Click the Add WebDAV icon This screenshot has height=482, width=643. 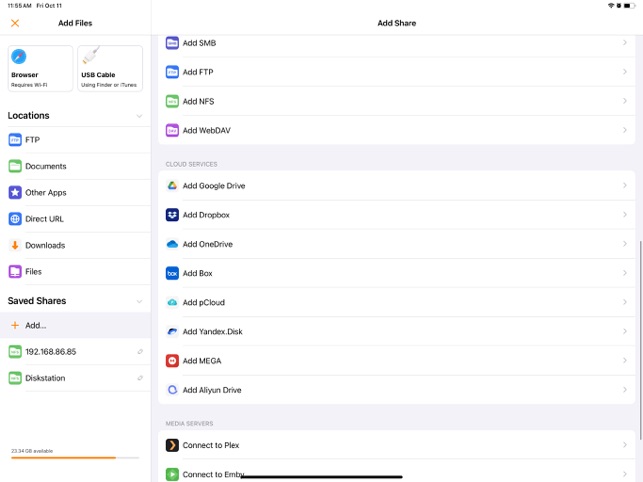click(x=172, y=130)
